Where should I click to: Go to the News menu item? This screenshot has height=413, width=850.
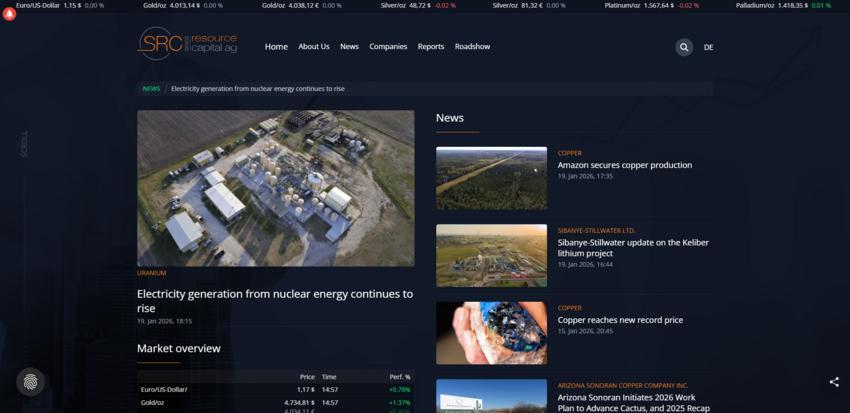coord(349,47)
